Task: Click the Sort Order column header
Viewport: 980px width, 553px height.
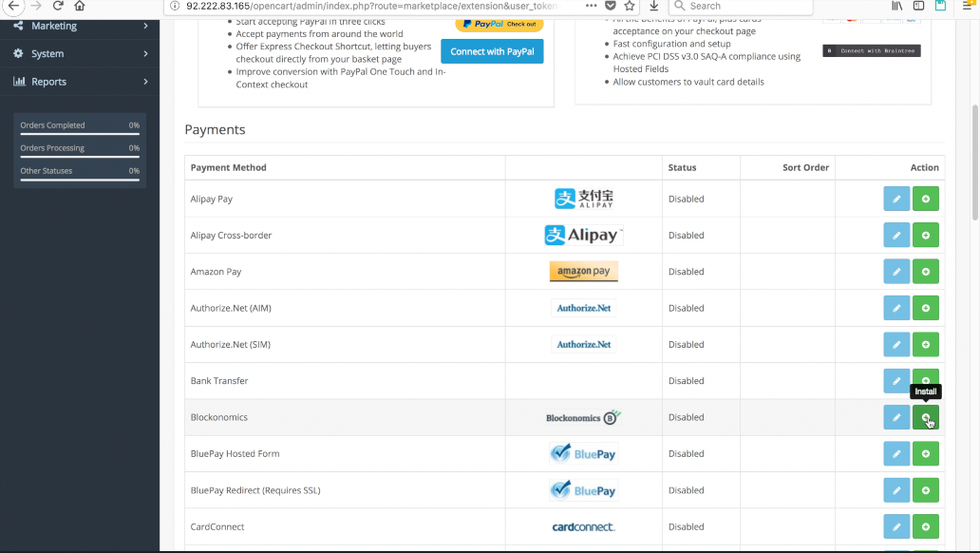Action: (805, 167)
